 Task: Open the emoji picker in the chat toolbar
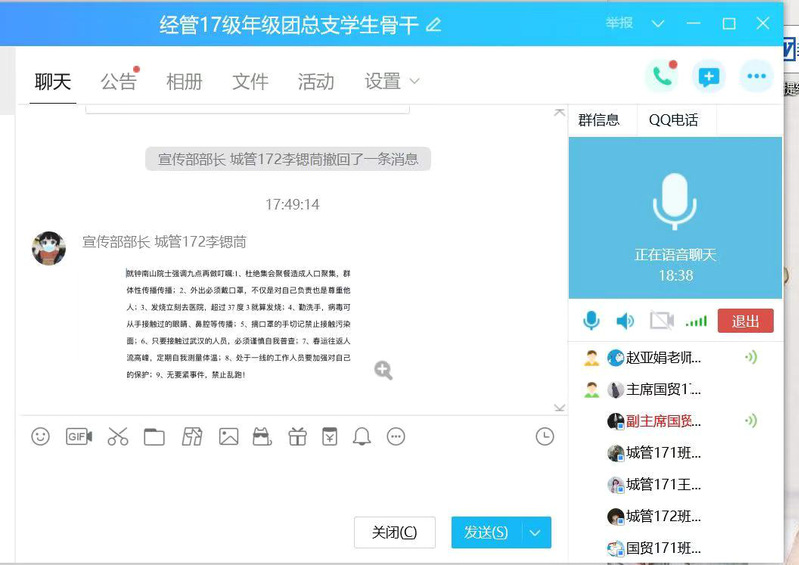click(40, 436)
